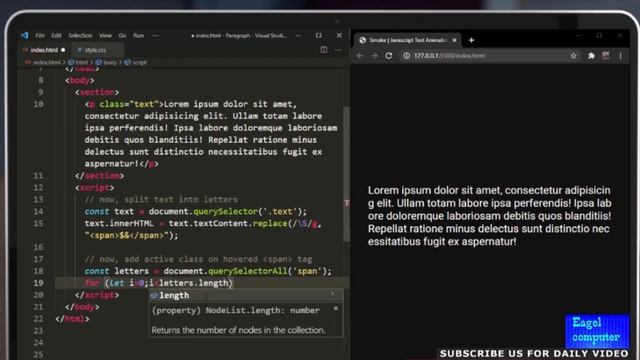Click line number 14 in the gutter
Image resolution: width=640 pixels, height=360 pixels.
point(38,211)
